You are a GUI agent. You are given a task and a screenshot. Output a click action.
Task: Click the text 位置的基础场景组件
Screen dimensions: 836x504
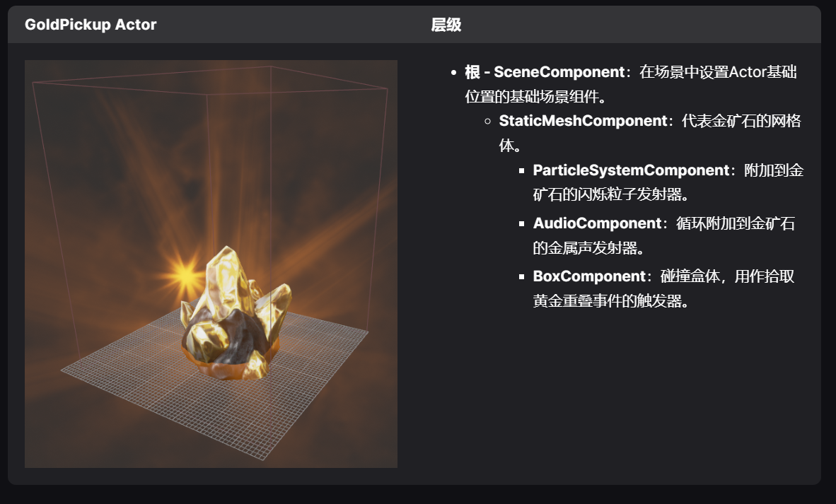click(532, 96)
